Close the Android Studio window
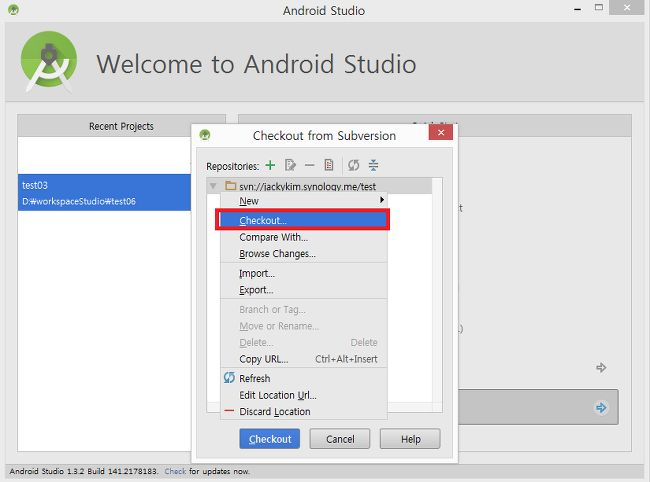This screenshot has width=650, height=482. (627, 7)
